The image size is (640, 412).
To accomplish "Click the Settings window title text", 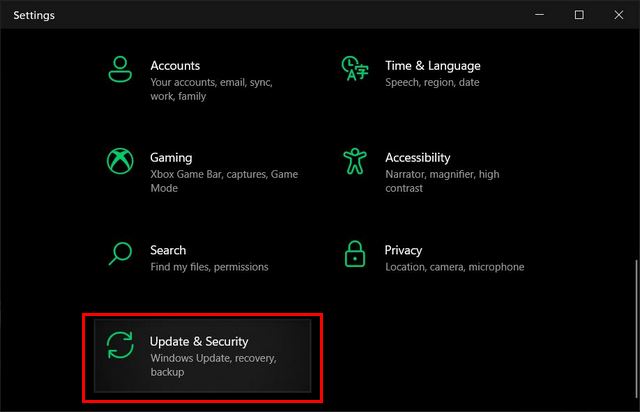I will click(x=34, y=16).
